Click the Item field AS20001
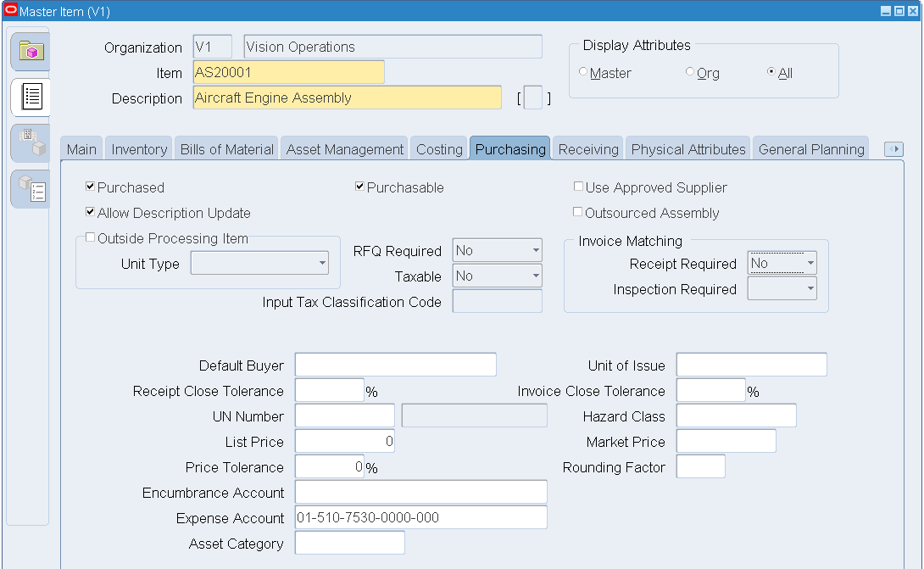 click(x=289, y=72)
